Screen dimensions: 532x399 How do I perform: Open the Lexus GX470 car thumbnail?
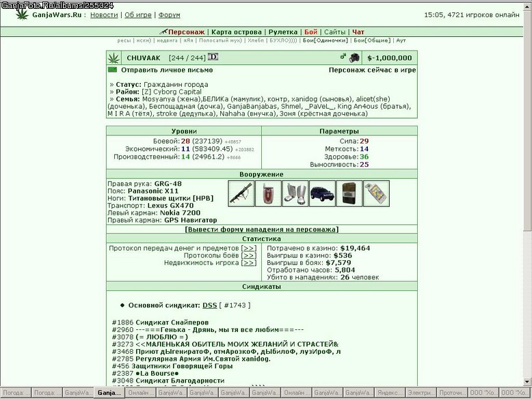[x=322, y=193]
